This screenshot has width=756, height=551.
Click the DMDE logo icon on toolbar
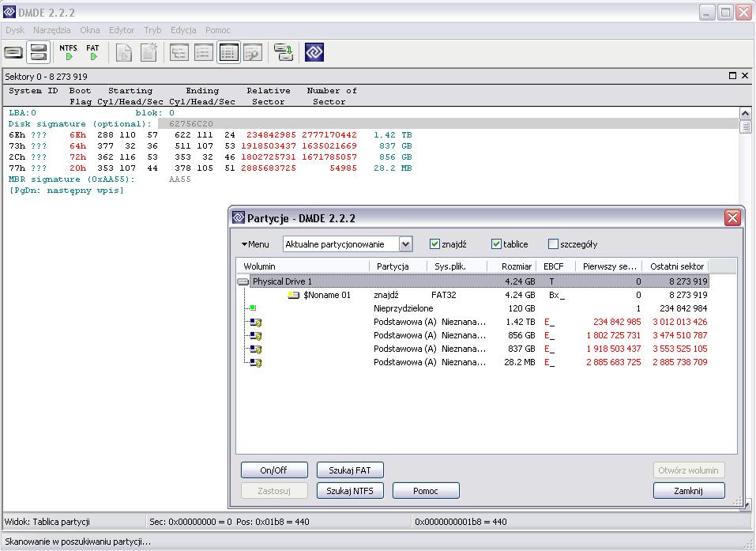[x=314, y=52]
